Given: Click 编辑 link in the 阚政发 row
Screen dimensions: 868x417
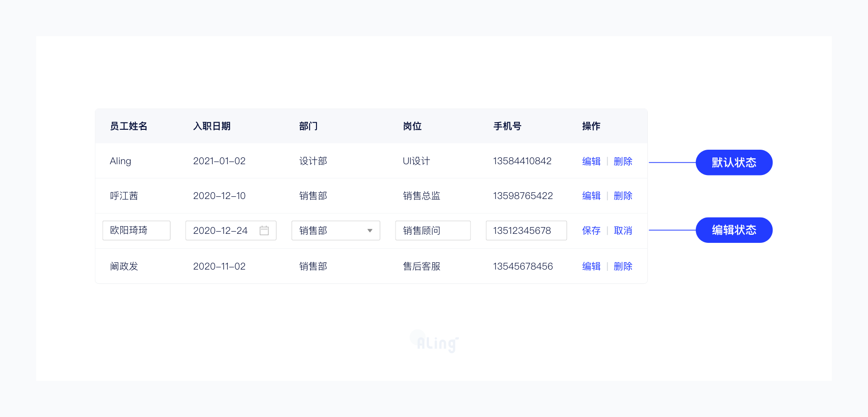Looking at the screenshot, I should click(x=591, y=266).
